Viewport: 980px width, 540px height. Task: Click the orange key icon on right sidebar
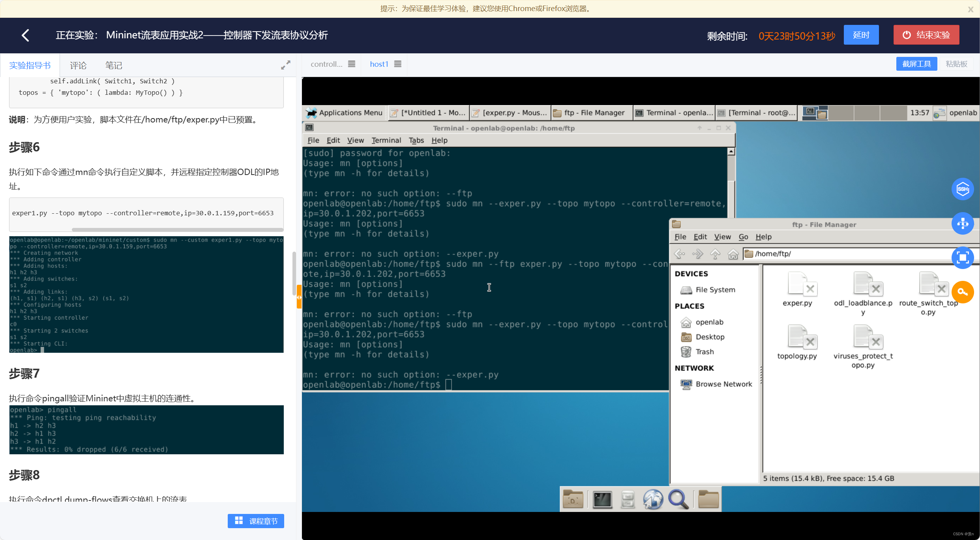pyautogui.click(x=963, y=292)
